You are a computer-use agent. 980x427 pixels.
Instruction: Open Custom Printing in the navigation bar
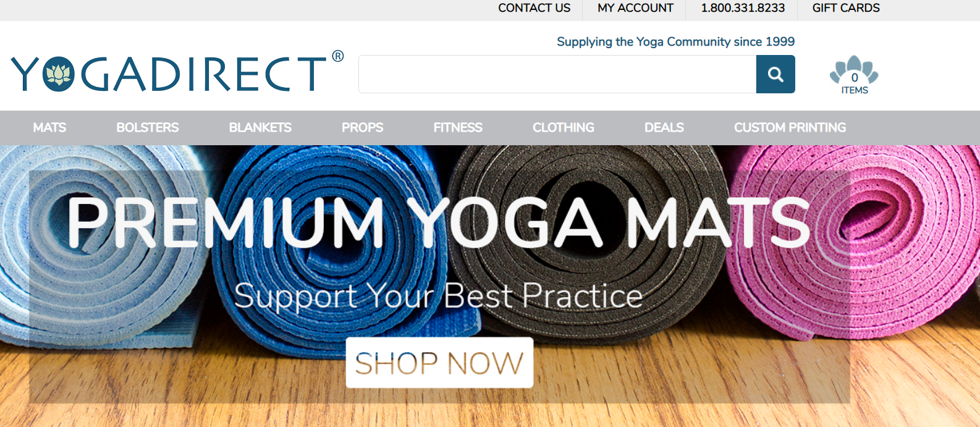[x=790, y=127]
